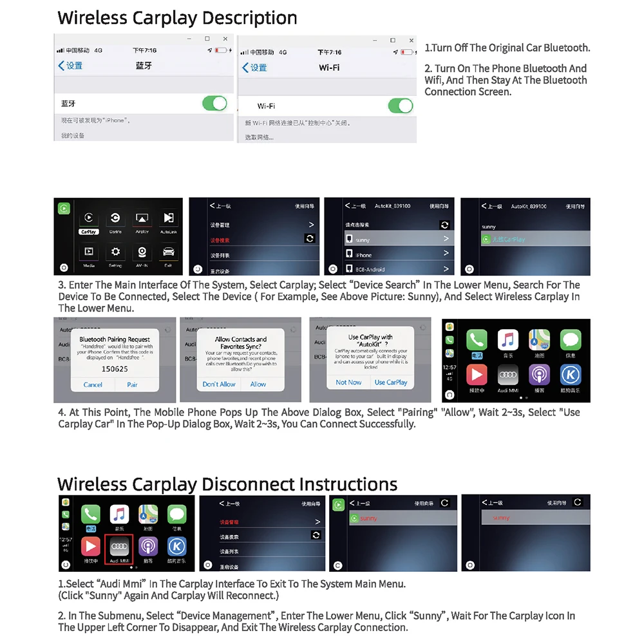Select the green wireless CarPlay row

pyautogui.click(x=535, y=239)
